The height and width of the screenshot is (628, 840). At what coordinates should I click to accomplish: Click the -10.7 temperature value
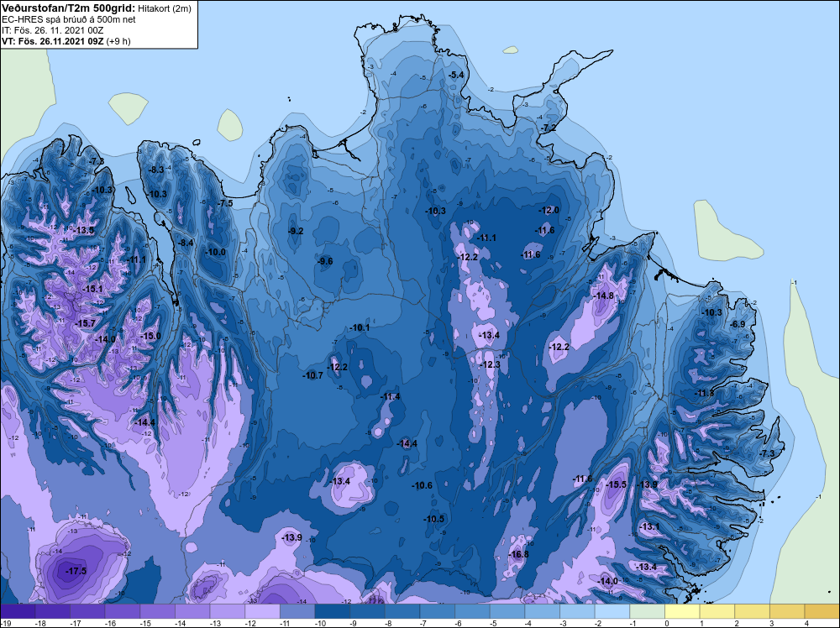click(x=312, y=375)
